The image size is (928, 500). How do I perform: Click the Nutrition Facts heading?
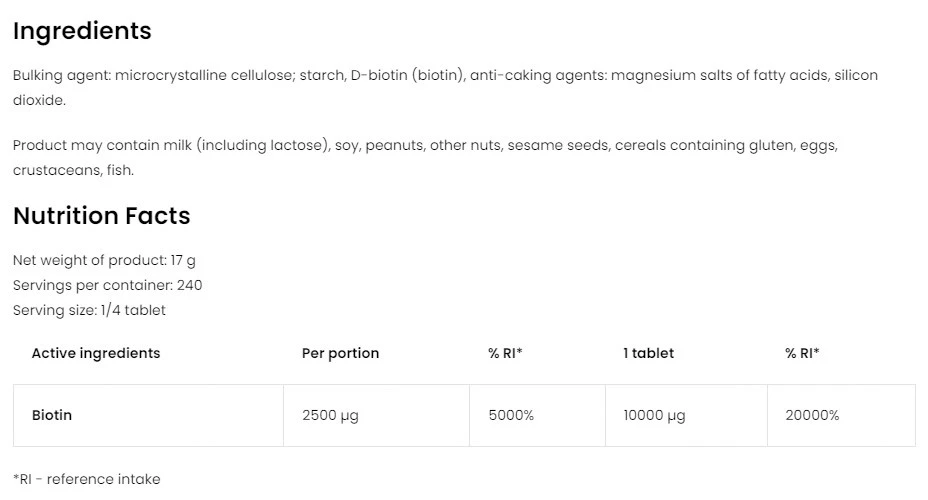point(101,215)
